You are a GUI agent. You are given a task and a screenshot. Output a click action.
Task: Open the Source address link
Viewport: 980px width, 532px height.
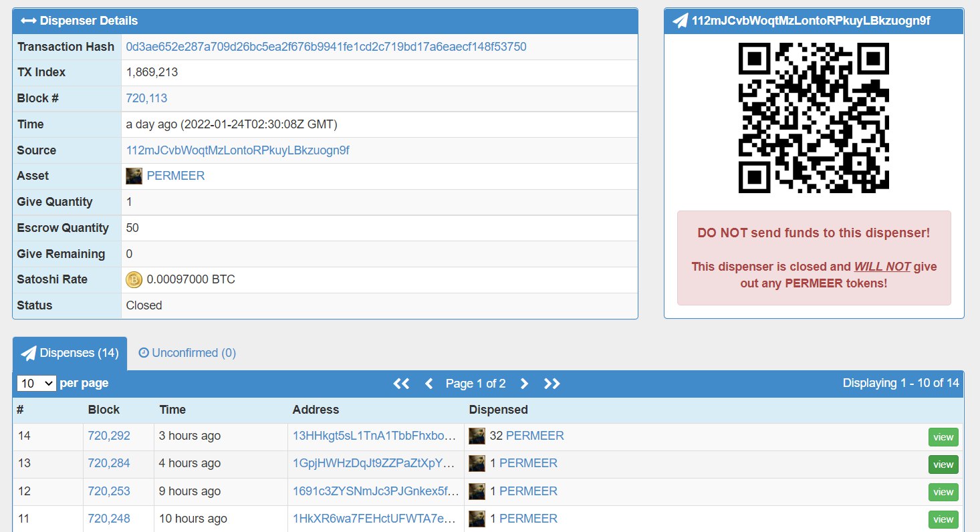237,150
